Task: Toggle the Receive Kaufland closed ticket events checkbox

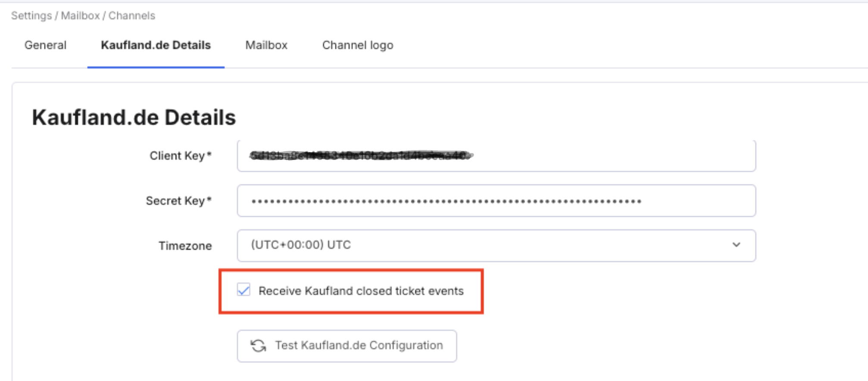Action: 244,290
